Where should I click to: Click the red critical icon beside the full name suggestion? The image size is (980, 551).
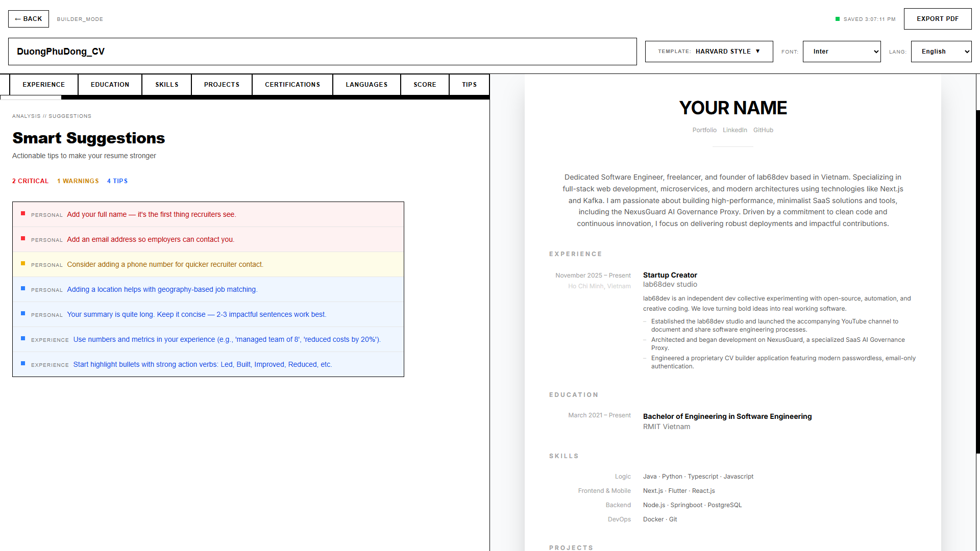22,214
